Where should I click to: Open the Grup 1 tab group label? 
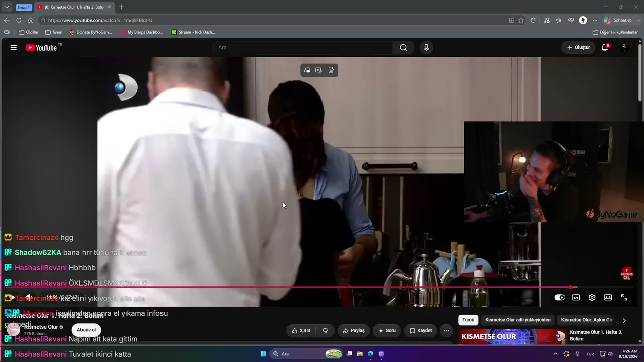click(23, 7)
